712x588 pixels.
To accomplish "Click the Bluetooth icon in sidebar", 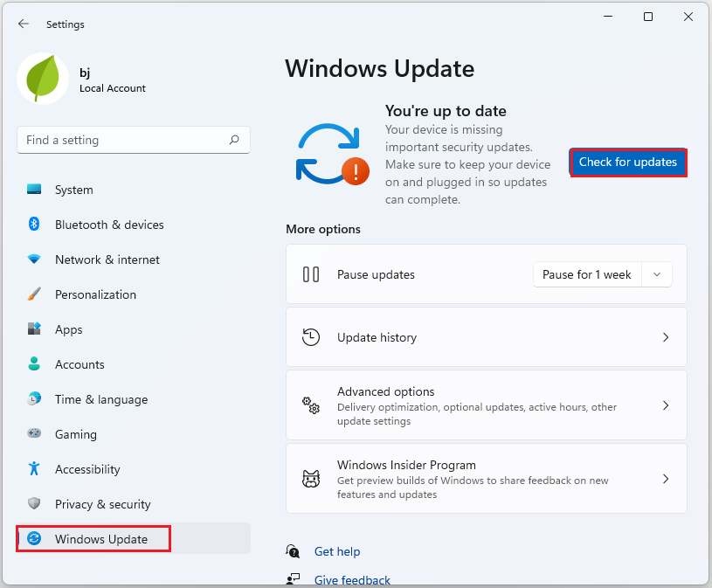I will tap(34, 224).
